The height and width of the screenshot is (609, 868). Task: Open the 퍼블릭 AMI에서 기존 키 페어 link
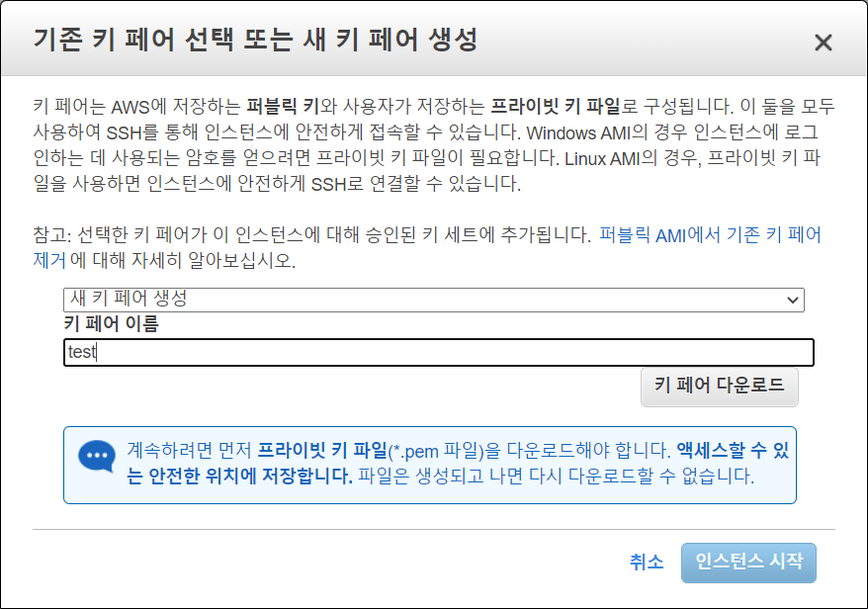pyautogui.click(x=710, y=235)
